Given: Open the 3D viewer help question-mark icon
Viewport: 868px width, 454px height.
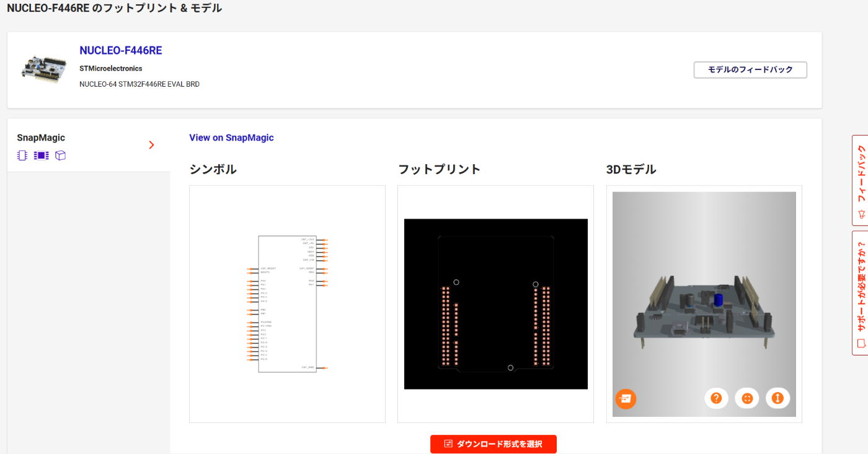Looking at the screenshot, I should pyautogui.click(x=717, y=398).
